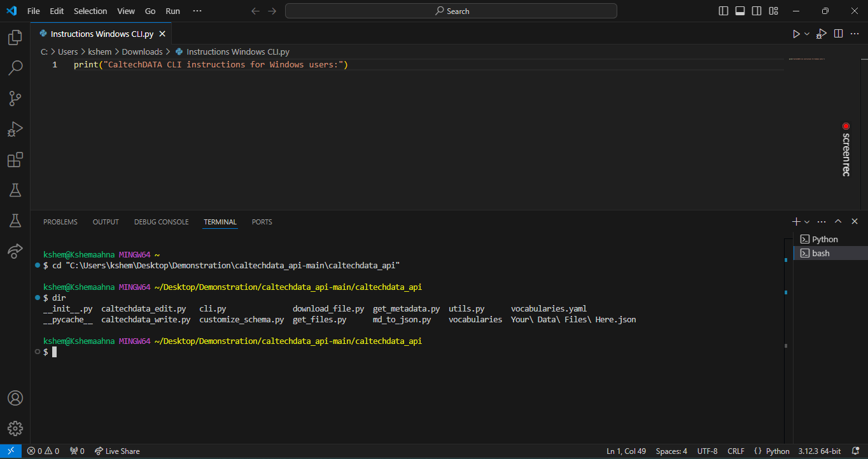
Task: Open the View menu
Action: point(126,11)
